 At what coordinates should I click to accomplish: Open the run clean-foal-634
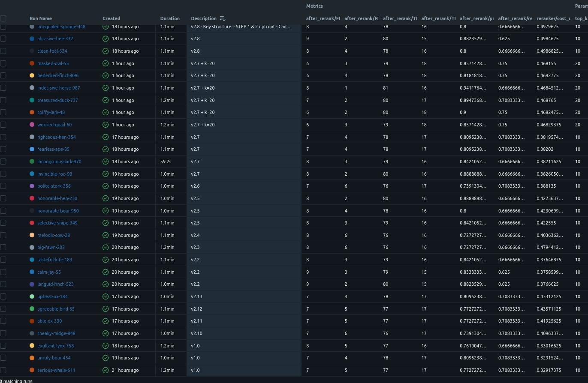coord(52,51)
